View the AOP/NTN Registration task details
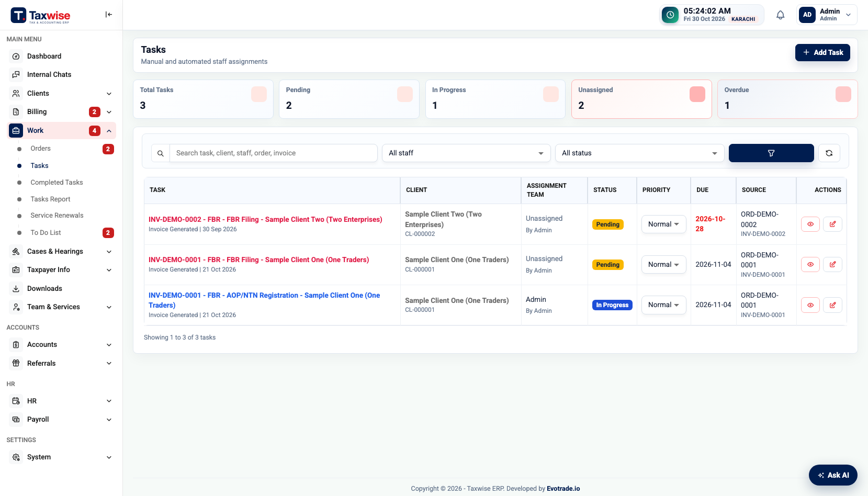 (x=810, y=305)
